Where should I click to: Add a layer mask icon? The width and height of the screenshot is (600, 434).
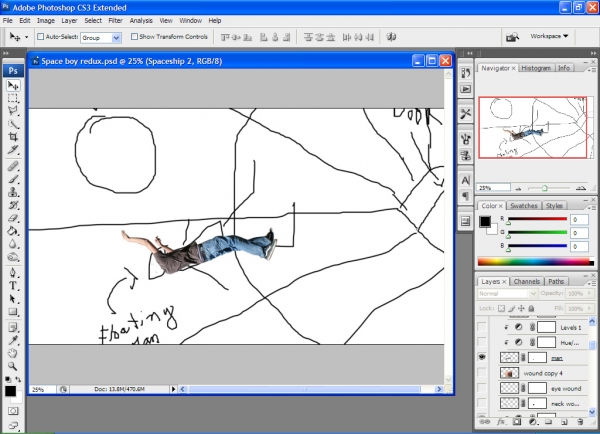pyautogui.click(x=517, y=422)
